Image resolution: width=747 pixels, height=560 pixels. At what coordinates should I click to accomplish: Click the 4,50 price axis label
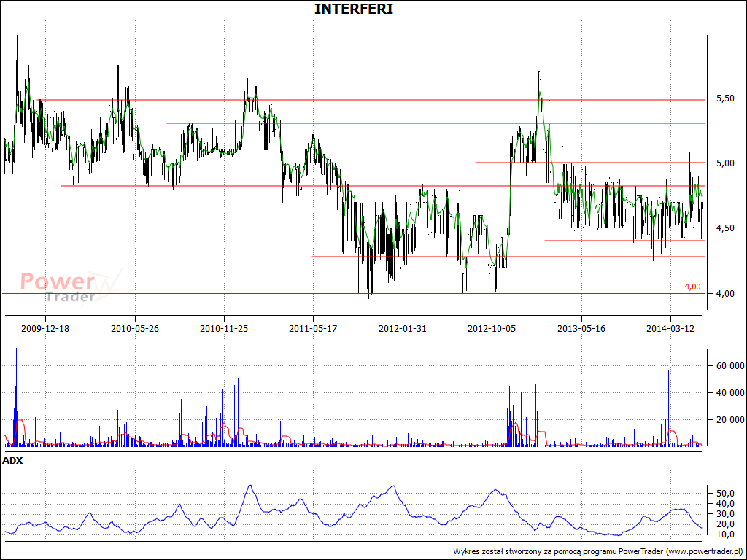point(726,228)
